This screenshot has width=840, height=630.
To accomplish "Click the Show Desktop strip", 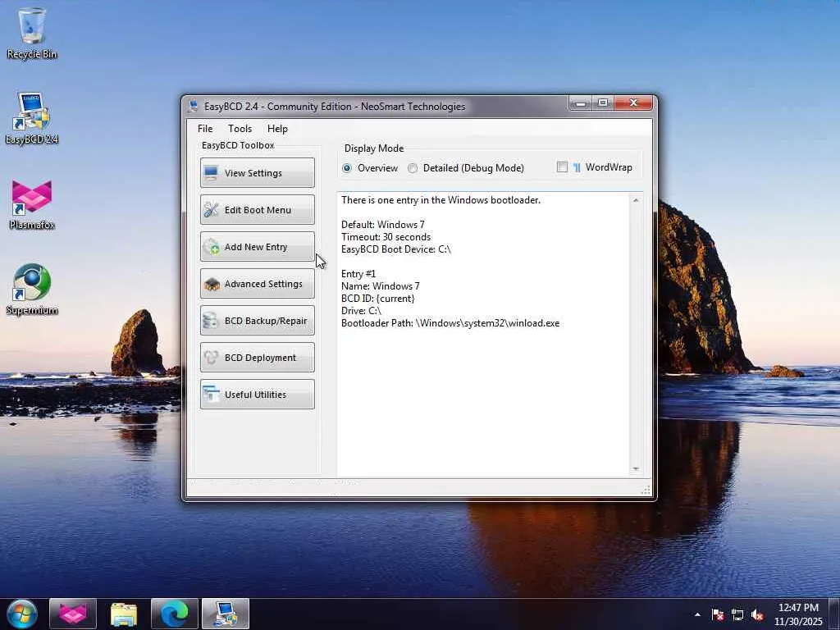I will point(834,614).
